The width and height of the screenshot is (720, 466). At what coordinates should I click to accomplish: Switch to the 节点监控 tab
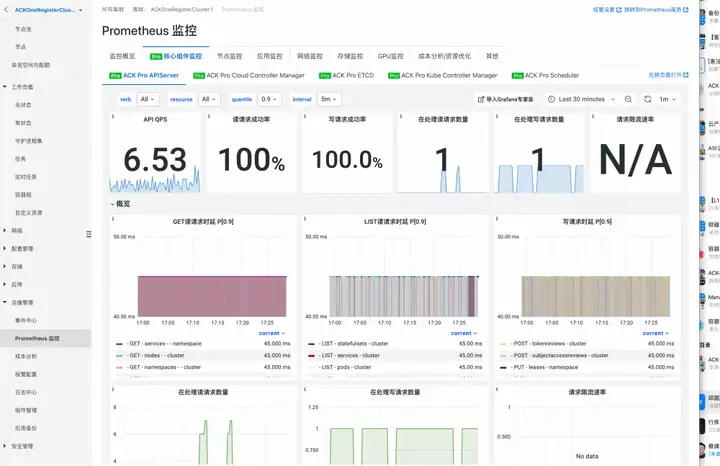(230, 56)
